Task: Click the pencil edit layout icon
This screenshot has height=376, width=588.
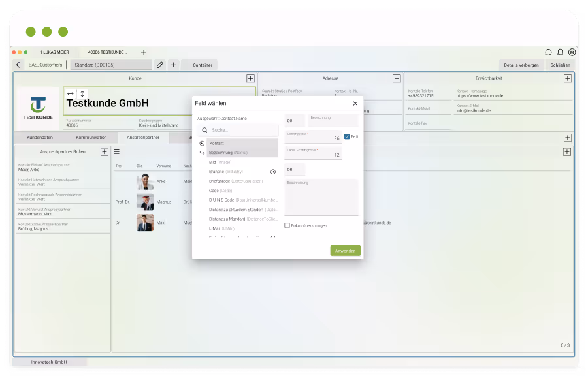Action: coord(160,65)
